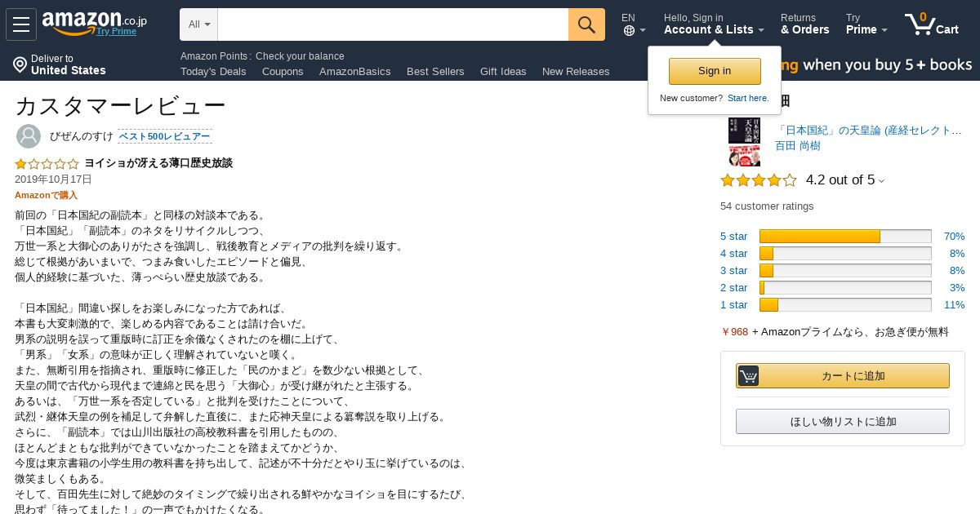Open the hamburger navigation menu

[x=21, y=24]
